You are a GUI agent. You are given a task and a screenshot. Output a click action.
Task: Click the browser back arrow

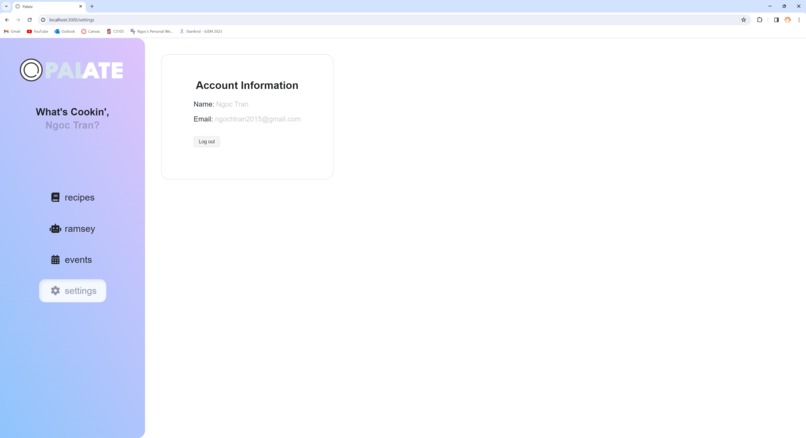click(7, 20)
